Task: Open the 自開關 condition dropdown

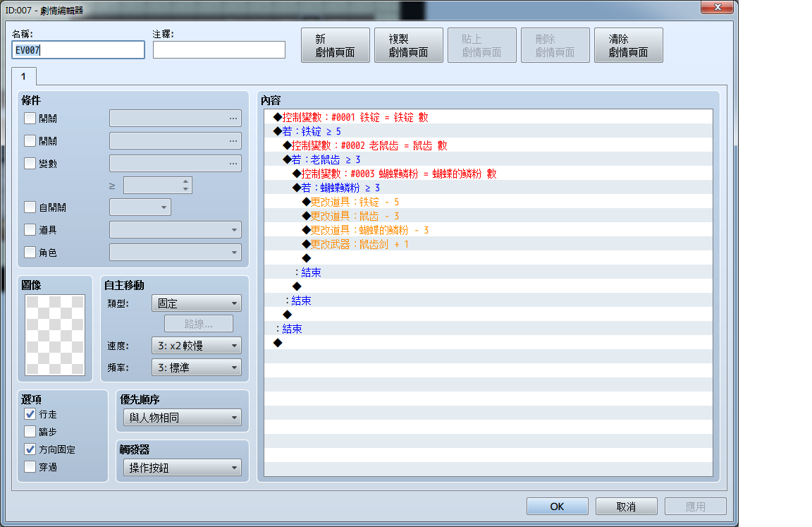Action: (140, 207)
